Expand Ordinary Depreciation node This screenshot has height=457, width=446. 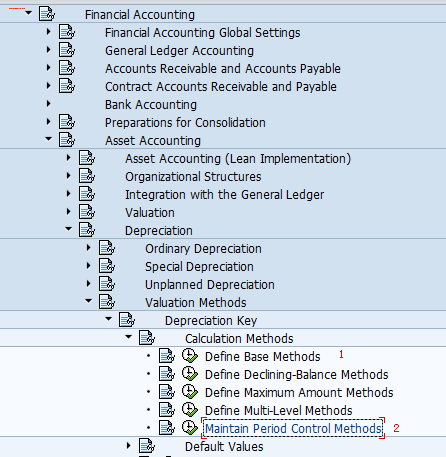point(89,248)
